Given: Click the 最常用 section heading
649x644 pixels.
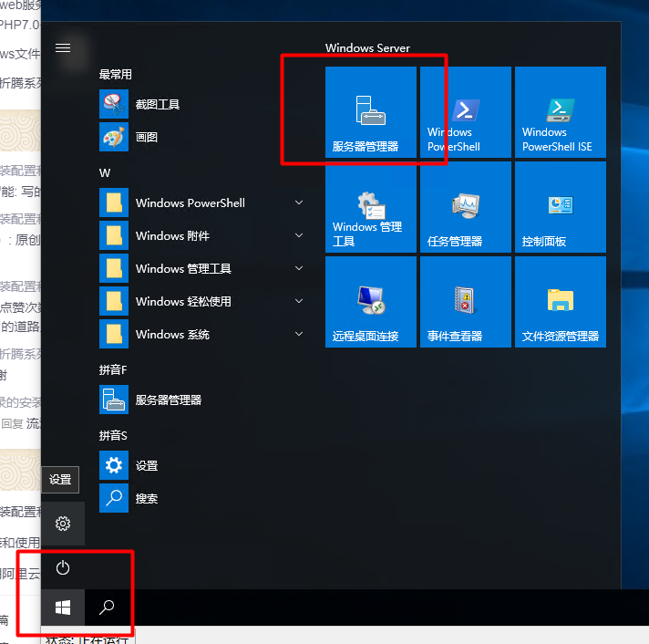Looking at the screenshot, I should (x=116, y=74).
